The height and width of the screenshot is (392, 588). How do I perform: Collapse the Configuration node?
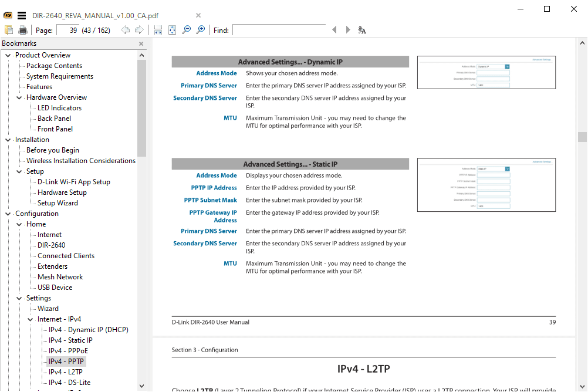[x=8, y=214]
